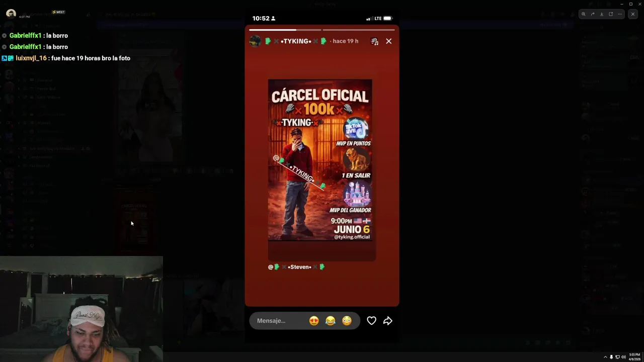Send the laughing-crying emoji reaction
The height and width of the screenshot is (362, 644).
[330, 321]
